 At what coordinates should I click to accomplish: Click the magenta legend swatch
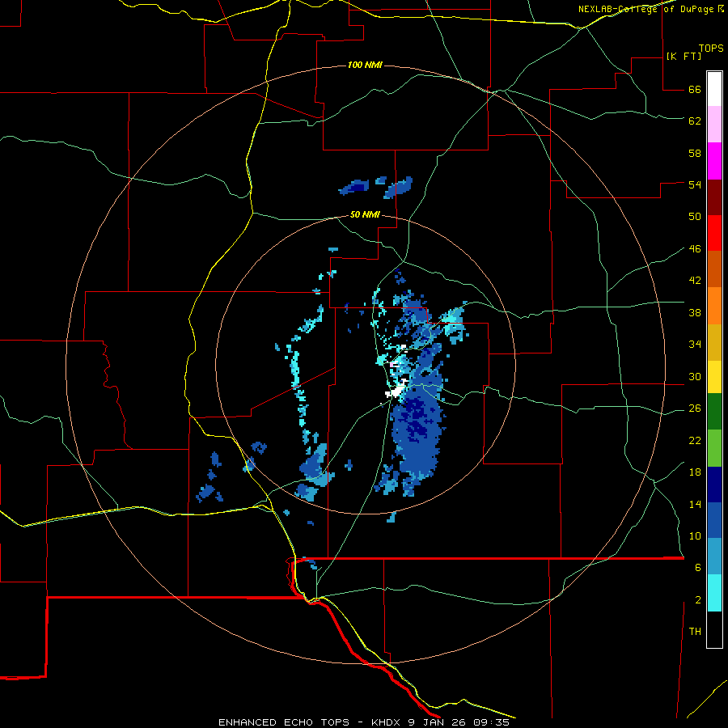pyautogui.click(x=714, y=161)
